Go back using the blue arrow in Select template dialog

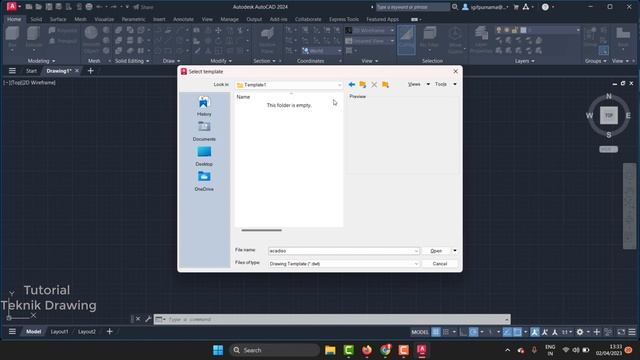[351, 84]
